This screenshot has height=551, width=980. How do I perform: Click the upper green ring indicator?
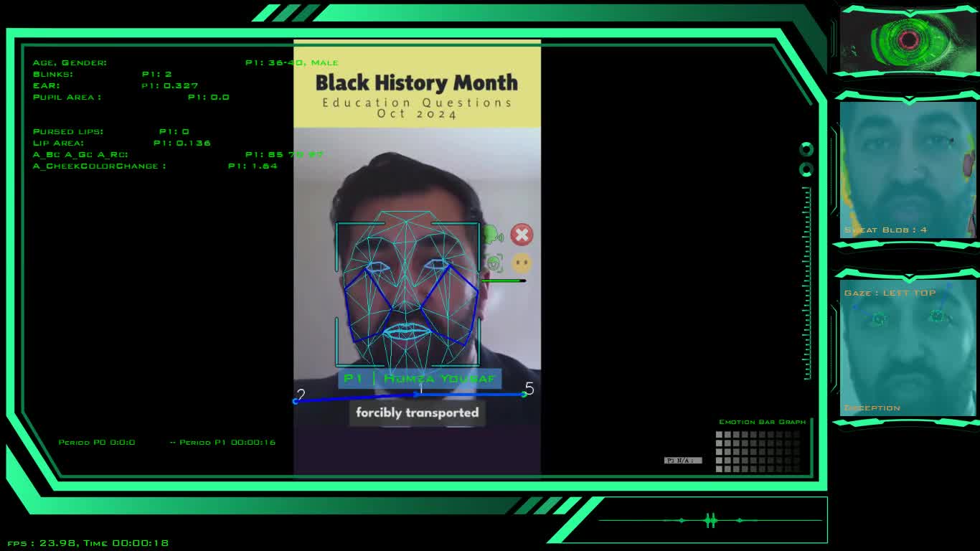[806, 149]
